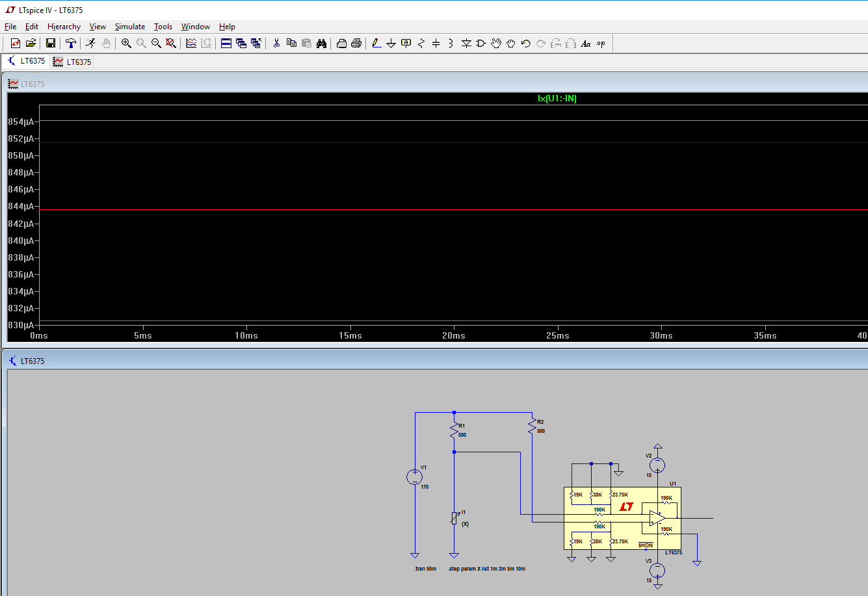Save the schematic with the floppy disk icon
868x596 pixels.
point(51,44)
